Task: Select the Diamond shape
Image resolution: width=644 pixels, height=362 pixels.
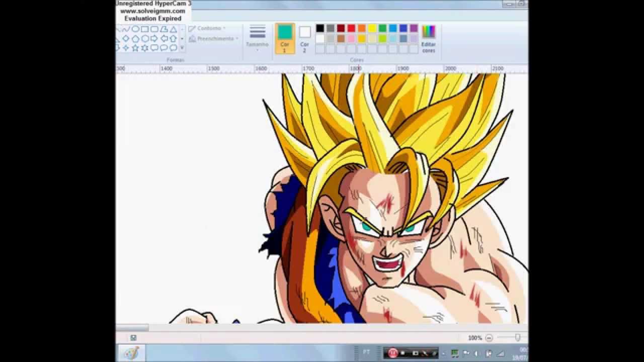Action: point(126,39)
